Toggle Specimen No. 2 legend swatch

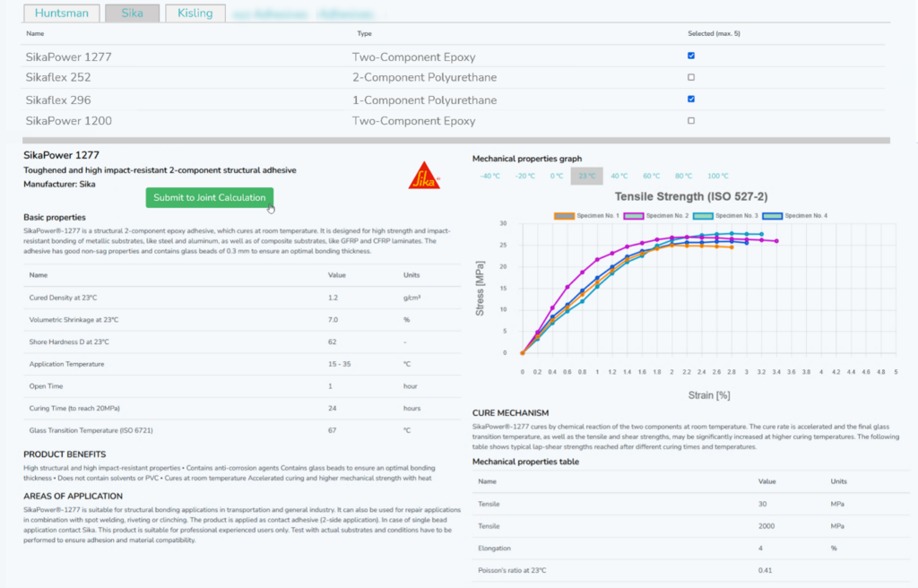(x=635, y=215)
